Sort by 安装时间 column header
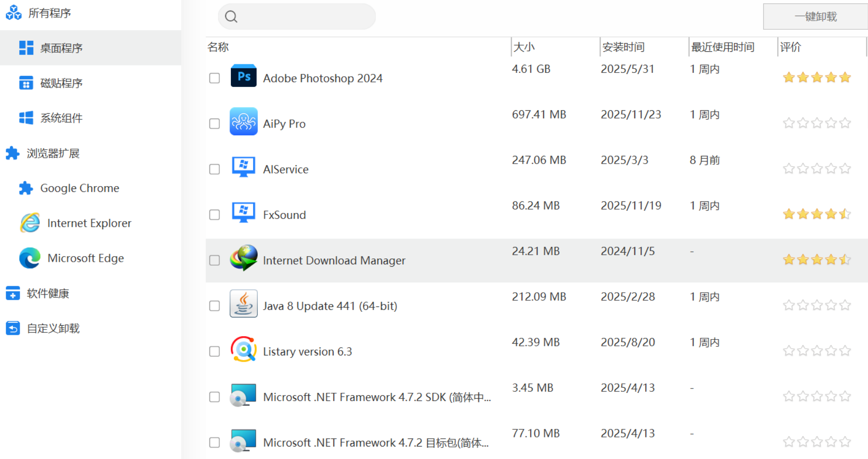 (623, 47)
